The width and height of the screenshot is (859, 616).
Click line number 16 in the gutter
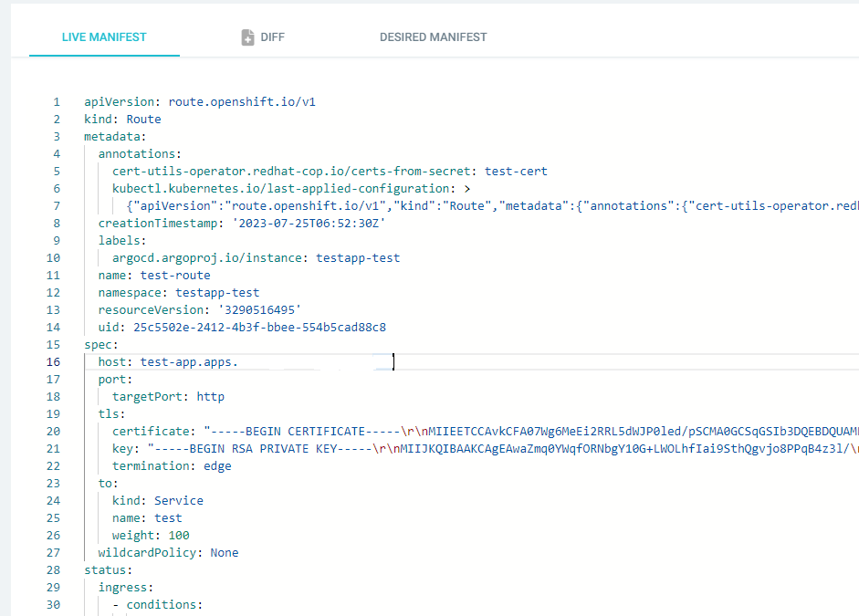click(56, 362)
